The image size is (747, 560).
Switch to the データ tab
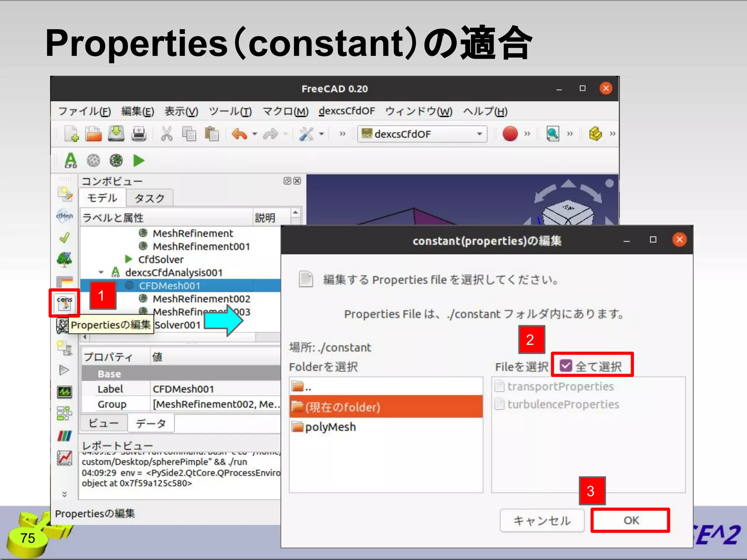(x=151, y=423)
